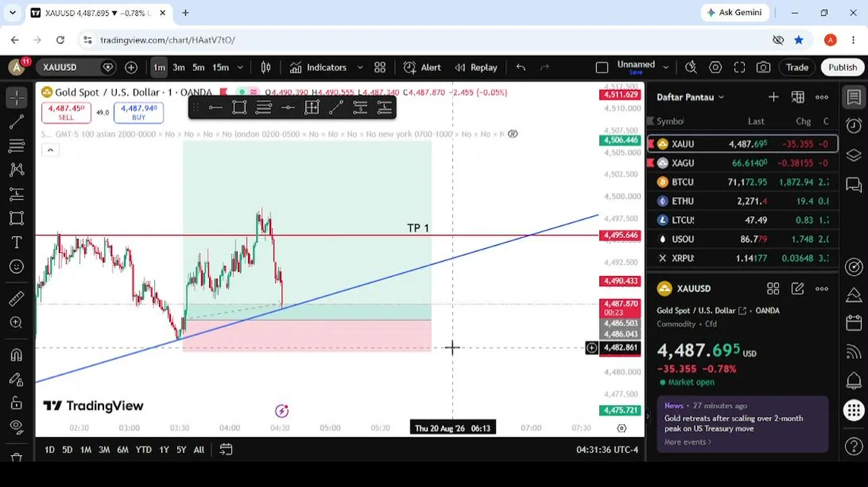Open the Fibonacci retracement tool group
This screenshot has width=868, height=487.
tap(17, 146)
